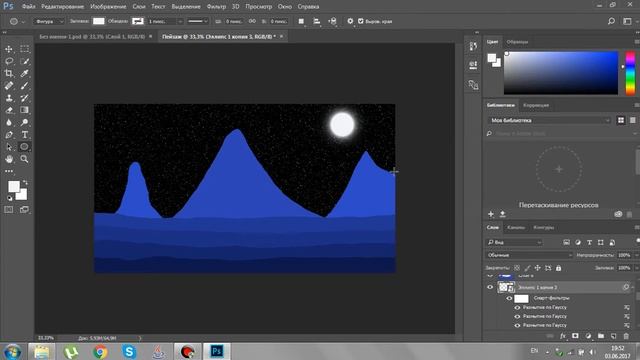Select the Path Selection tool
This screenshot has width=640, height=360.
[9, 147]
